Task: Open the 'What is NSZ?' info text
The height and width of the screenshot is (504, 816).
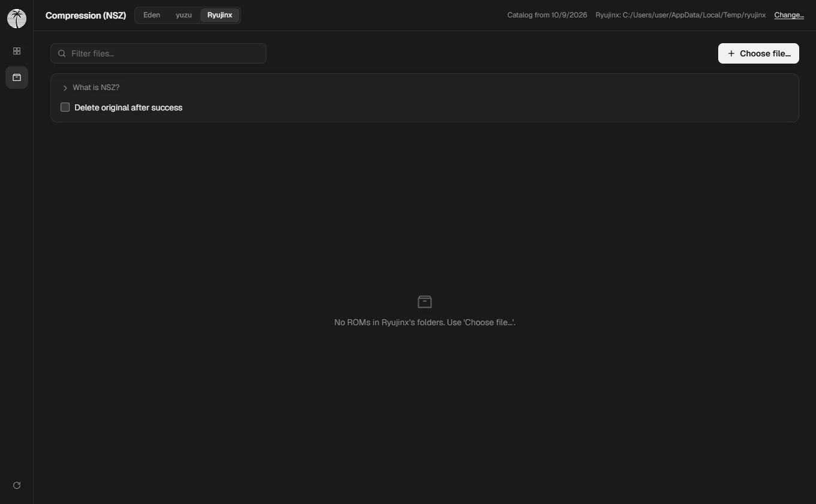Action: click(96, 88)
